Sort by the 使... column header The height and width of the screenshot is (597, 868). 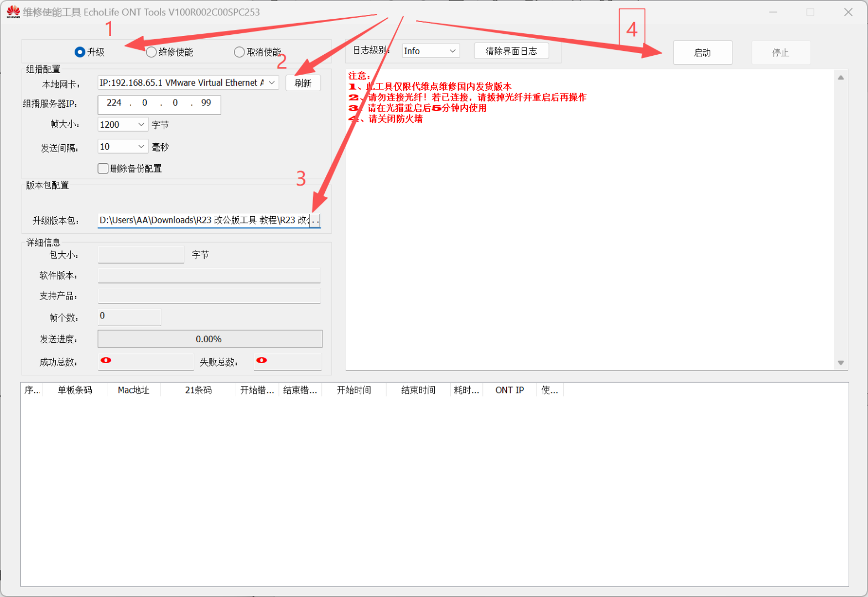tap(550, 390)
